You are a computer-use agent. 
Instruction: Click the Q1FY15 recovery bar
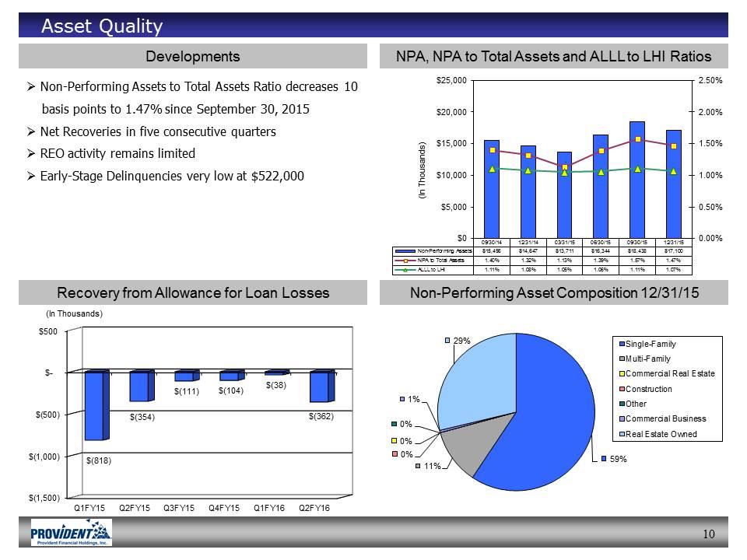[97, 406]
